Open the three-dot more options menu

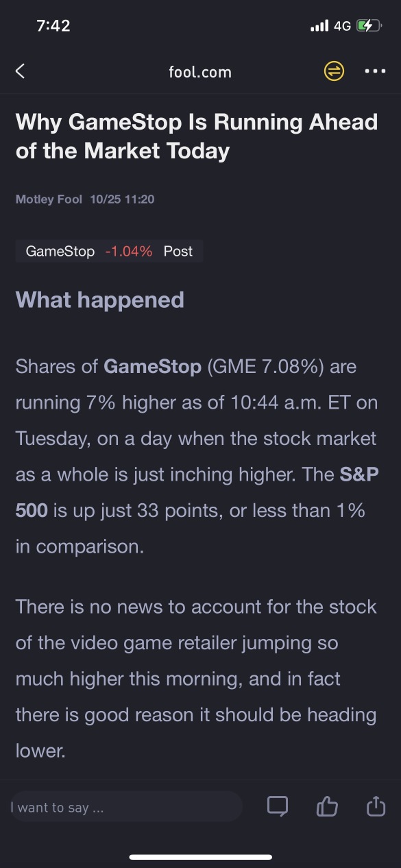click(375, 71)
